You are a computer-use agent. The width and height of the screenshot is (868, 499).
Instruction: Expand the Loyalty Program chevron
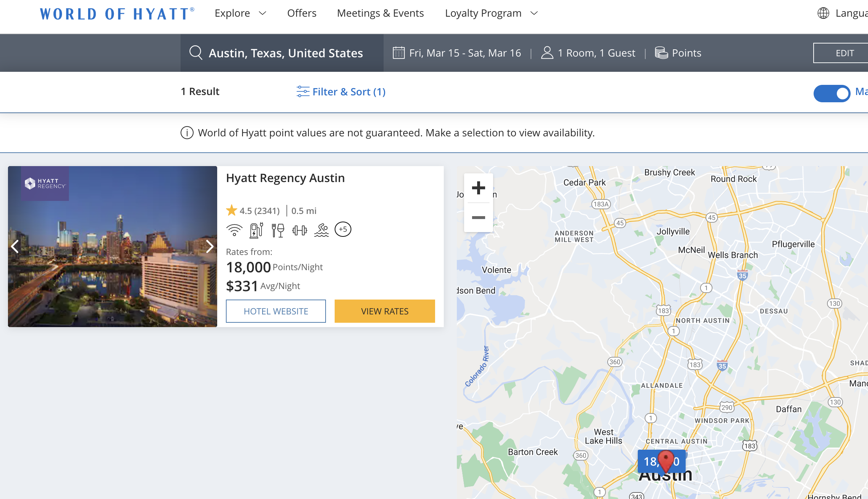tap(534, 13)
